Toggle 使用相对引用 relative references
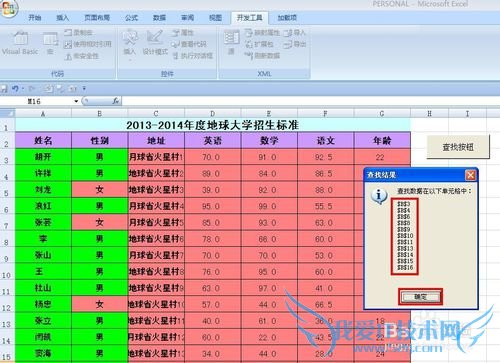 tap(88, 44)
